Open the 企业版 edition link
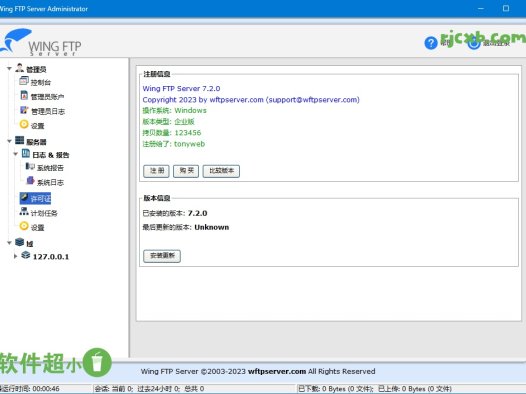Screen dimensions: 526x394 pos(185,122)
